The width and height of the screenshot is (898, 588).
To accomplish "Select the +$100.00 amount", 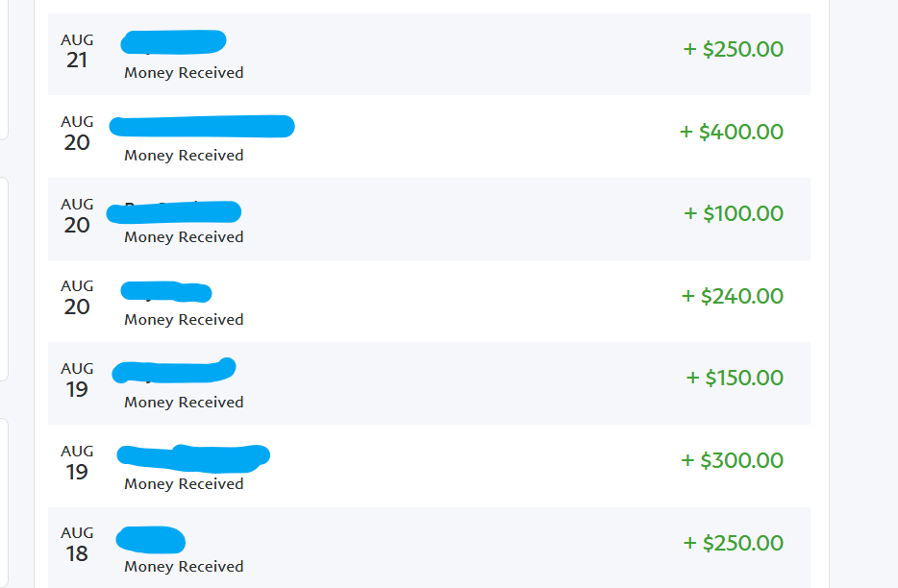I will pos(734,213).
